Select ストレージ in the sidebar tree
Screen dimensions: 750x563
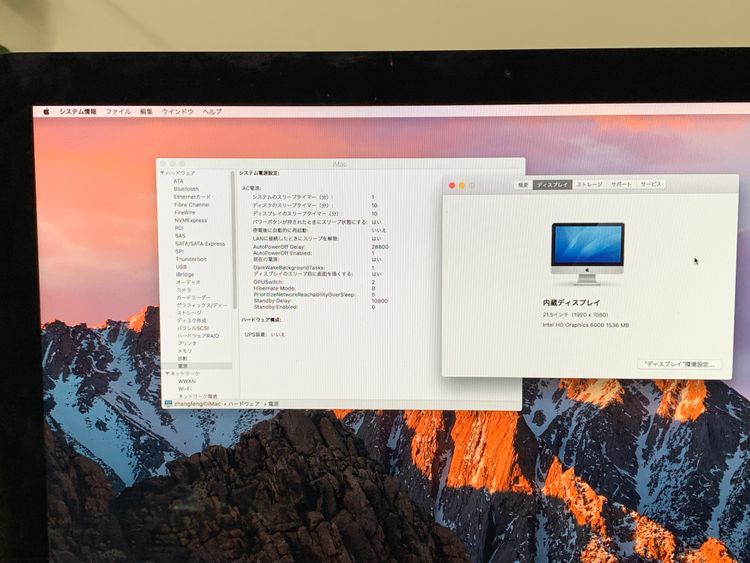189,313
